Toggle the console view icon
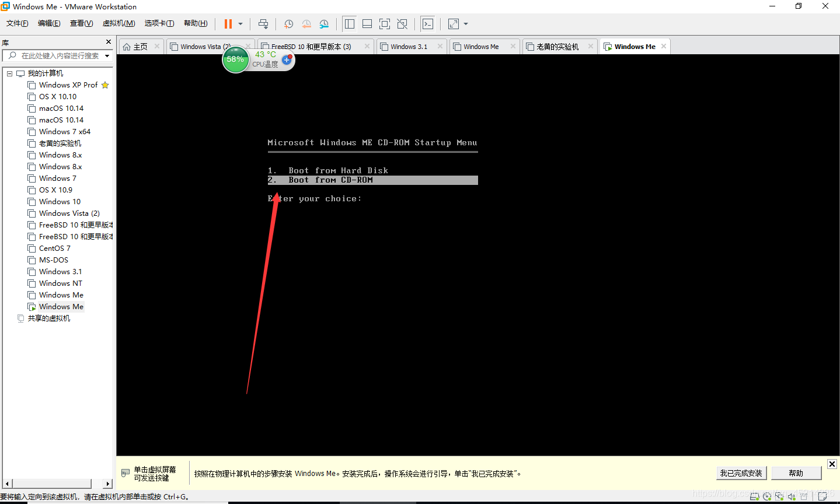 428,24
